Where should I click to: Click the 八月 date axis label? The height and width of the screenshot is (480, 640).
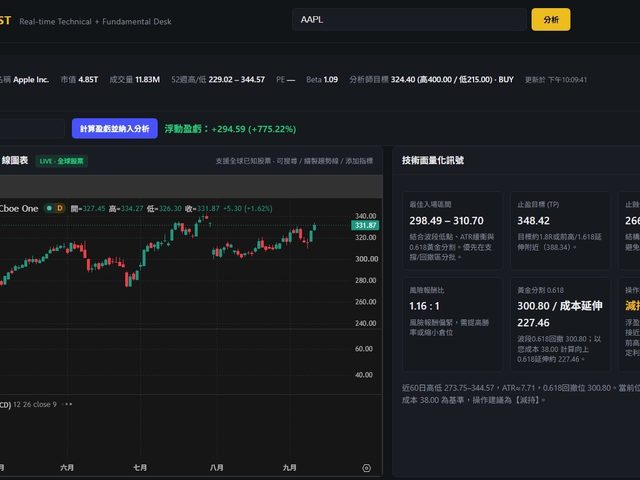click(216, 467)
